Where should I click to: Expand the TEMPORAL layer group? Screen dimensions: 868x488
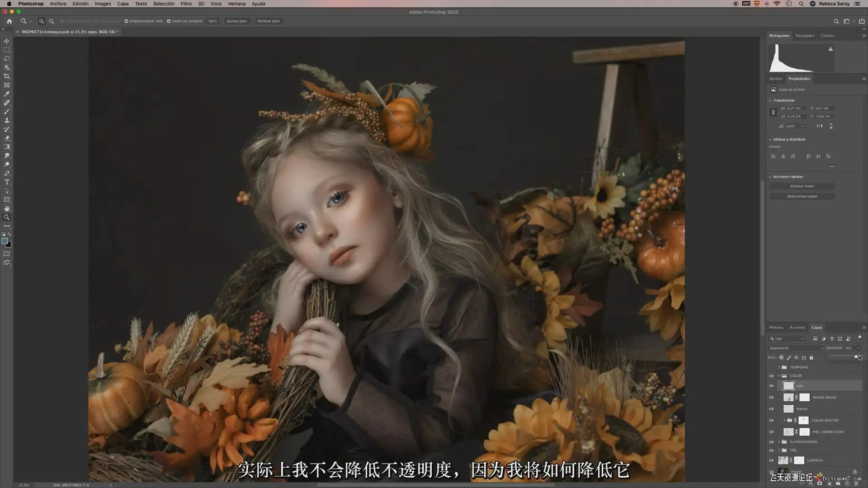778,367
